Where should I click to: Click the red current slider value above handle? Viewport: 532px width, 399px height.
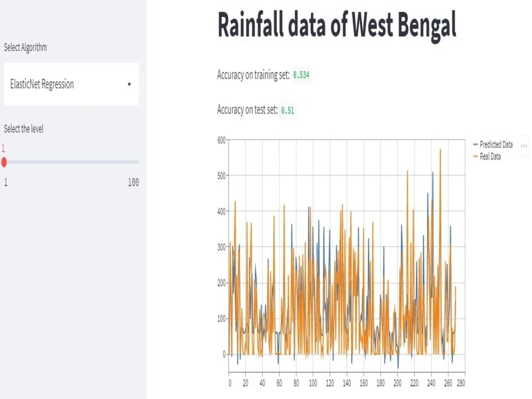coord(3,148)
